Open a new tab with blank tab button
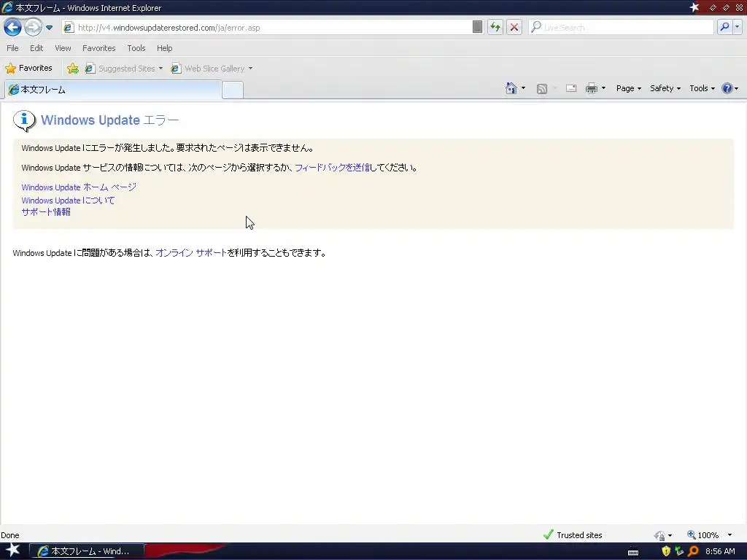The image size is (747, 560). pyautogui.click(x=233, y=90)
